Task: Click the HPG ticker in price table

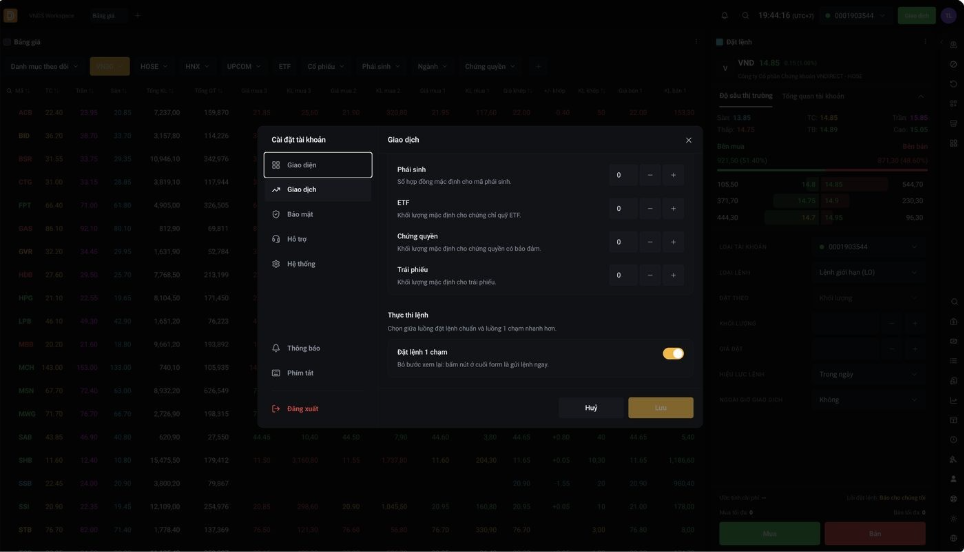Action: [x=25, y=298]
